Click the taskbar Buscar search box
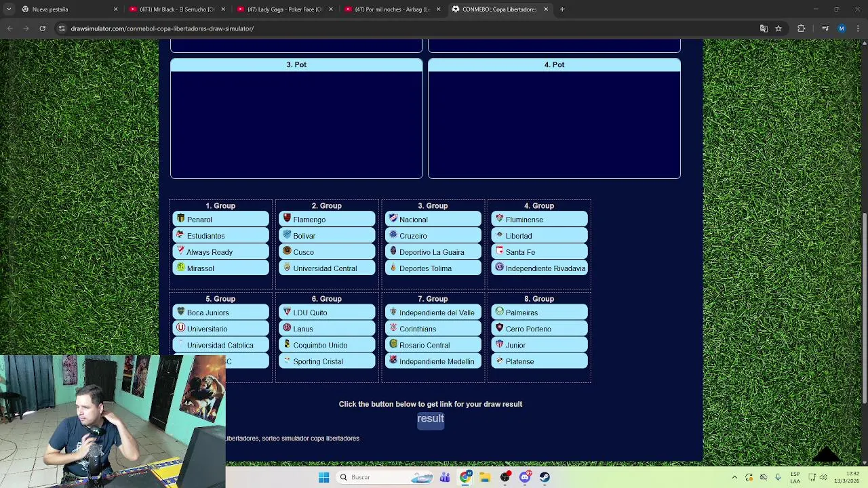The image size is (868, 488). tap(385, 477)
